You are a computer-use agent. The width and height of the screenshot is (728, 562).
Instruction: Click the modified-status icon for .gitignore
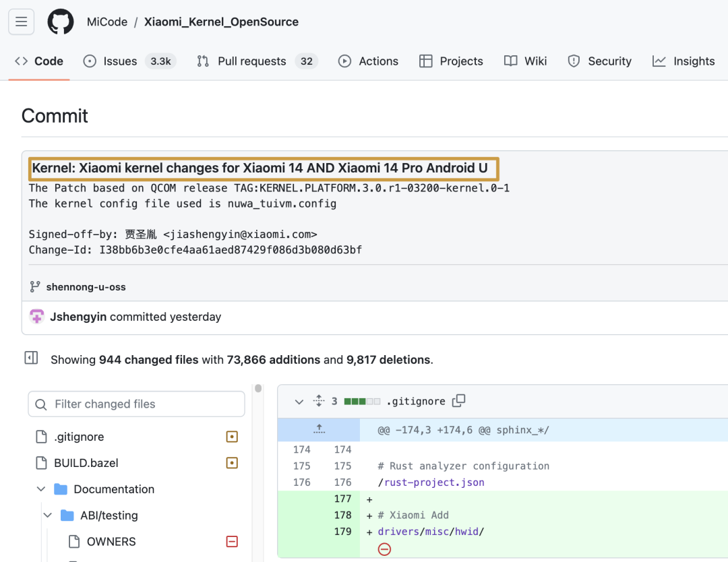click(232, 437)
